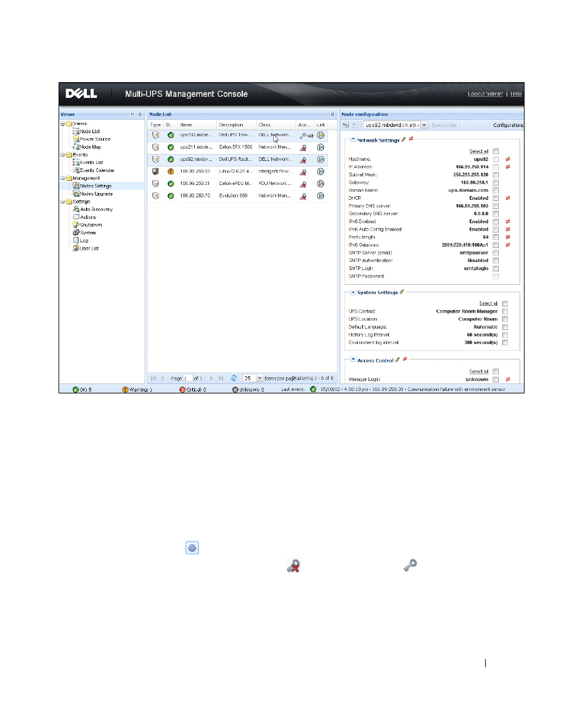Image resolution: width=588 pixels, height=706 pixels.
Task: Click the gear icon in Views panel header
Action: (140, 114)
